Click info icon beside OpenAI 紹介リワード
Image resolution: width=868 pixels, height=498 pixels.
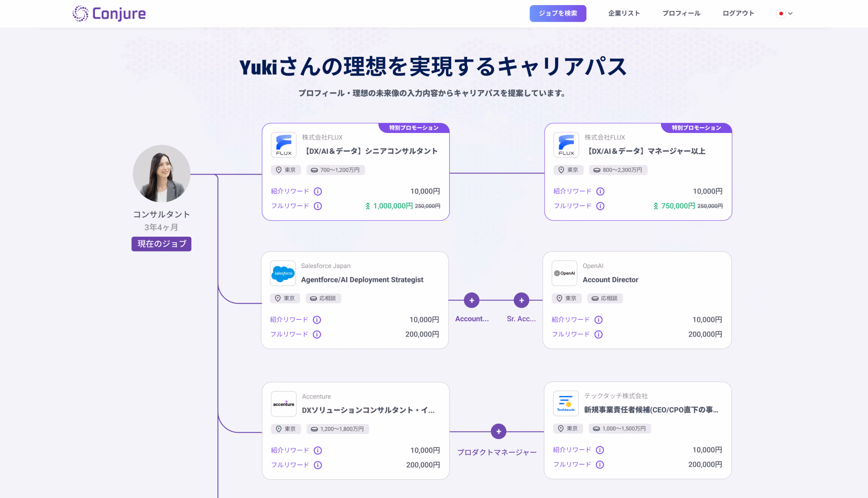(598, 320)
